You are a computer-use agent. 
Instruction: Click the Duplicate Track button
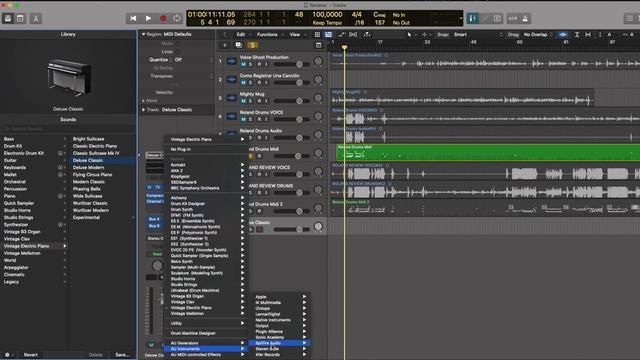(x=239, y=45)
